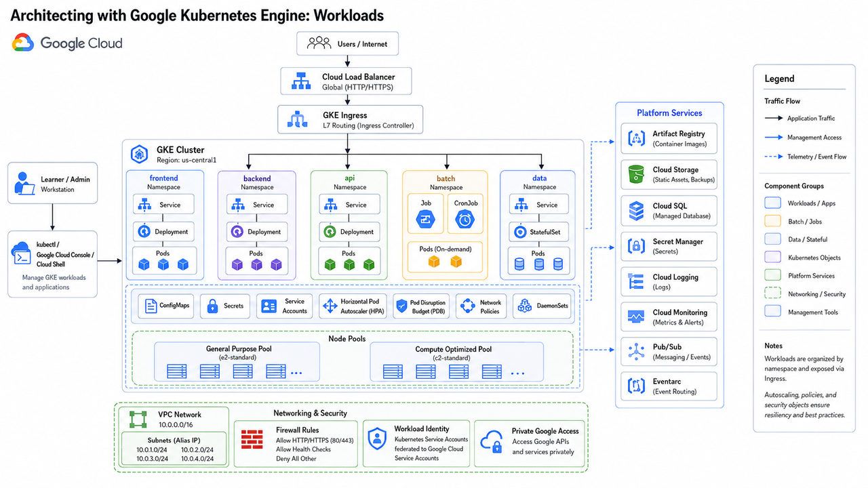Viewport: 868px width, 488px height.
Task: Click the ConfigMaps document icon
Action: [151, 306]
